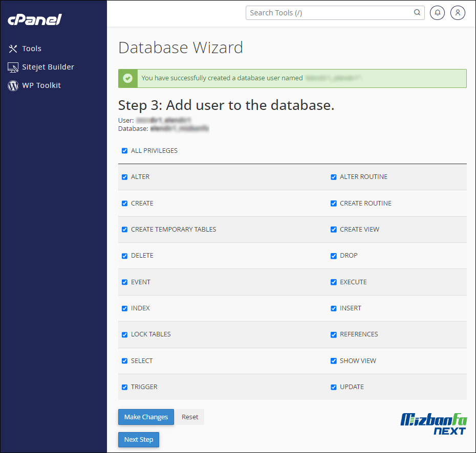Click the "REFERENCES" label text
Viewport: 476px width, 453px height.
359,334
